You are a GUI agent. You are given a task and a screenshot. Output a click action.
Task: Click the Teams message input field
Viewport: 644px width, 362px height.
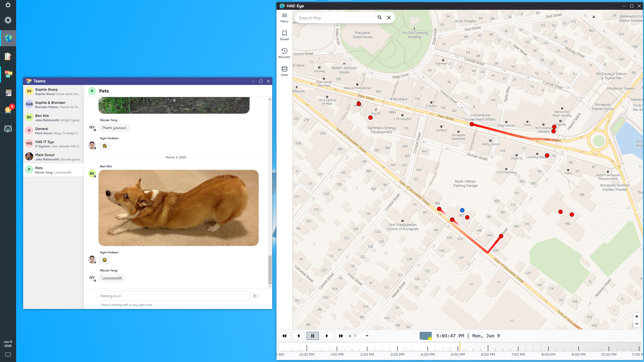pos(173,296)
